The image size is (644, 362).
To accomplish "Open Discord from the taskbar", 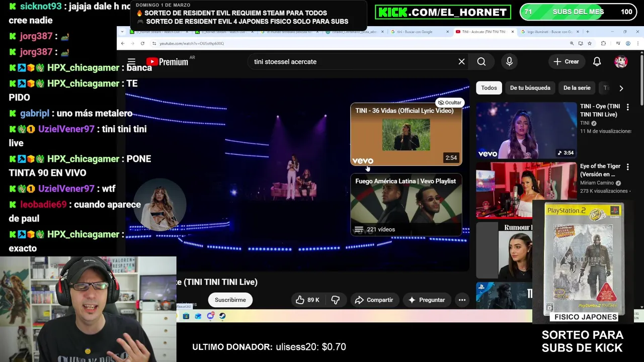I will (x=210, y=316).
